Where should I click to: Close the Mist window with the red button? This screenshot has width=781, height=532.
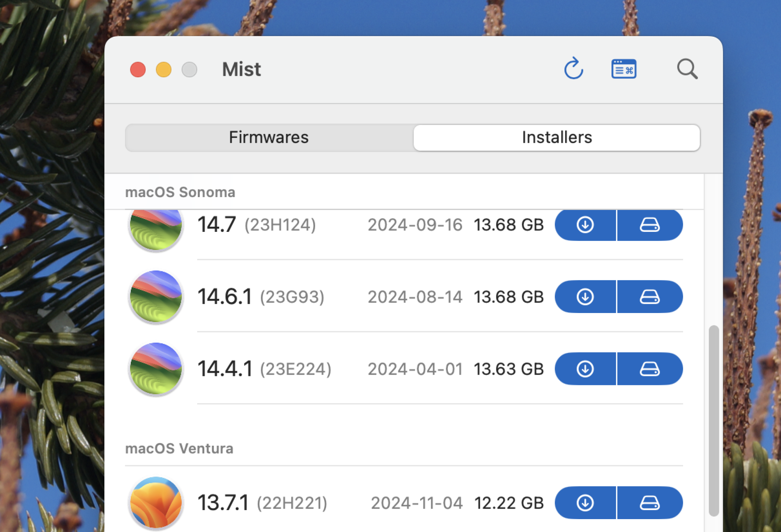click(138, 69)
